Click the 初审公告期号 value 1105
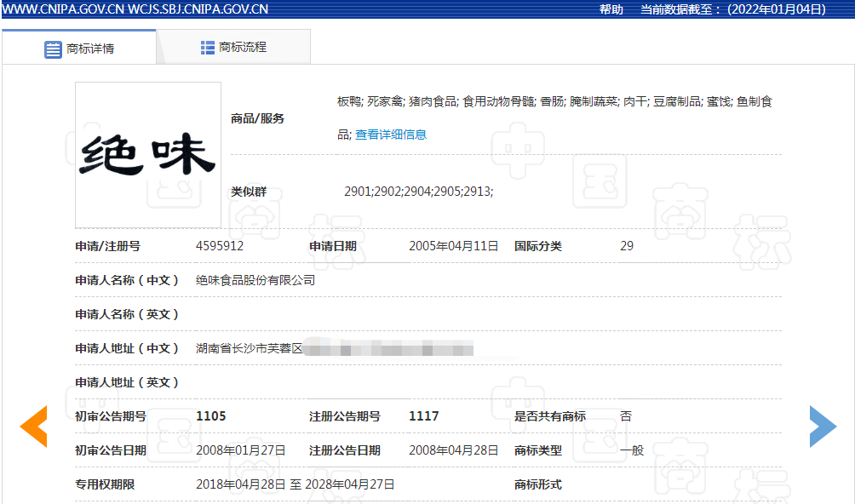 click(x=211, y=416)
